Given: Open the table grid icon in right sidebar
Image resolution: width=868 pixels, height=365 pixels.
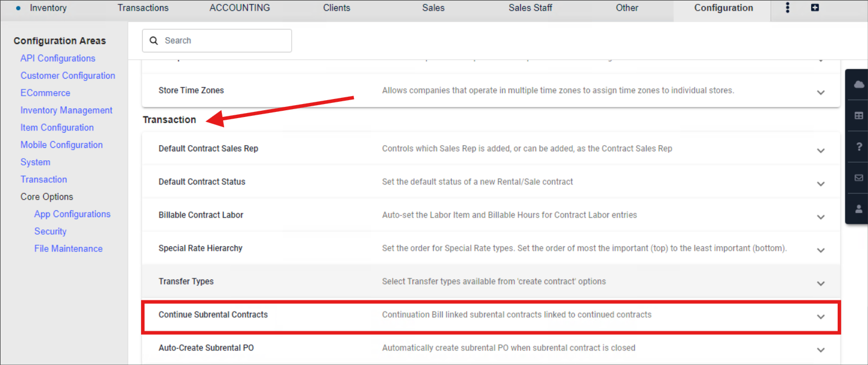Looking at the screenshot, I should point(858,115).
